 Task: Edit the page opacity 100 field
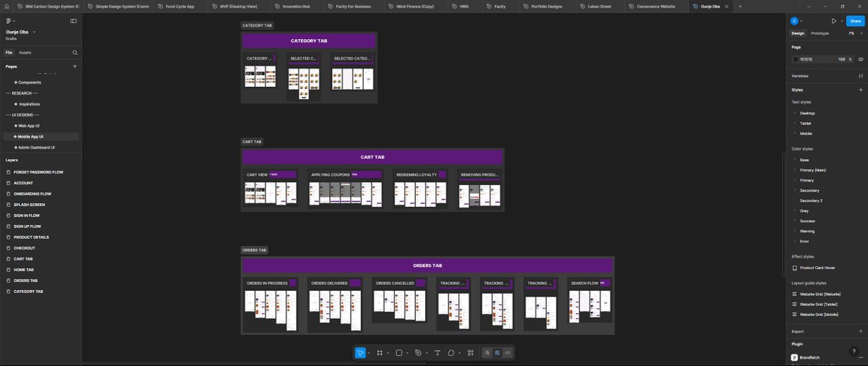[x=842, y=59]
